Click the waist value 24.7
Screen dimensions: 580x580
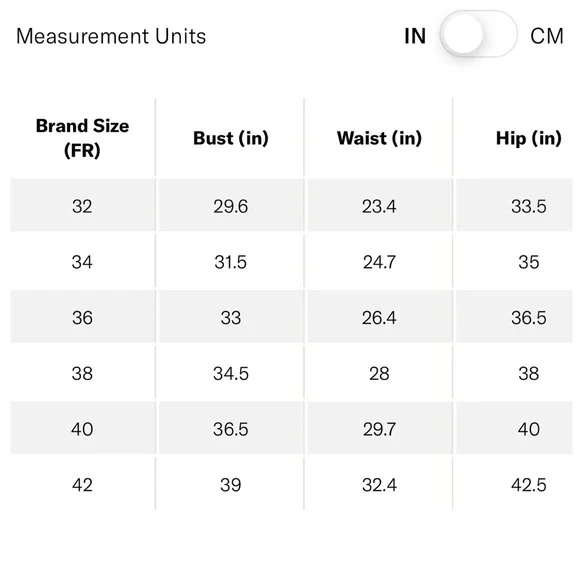coord(379,262)
